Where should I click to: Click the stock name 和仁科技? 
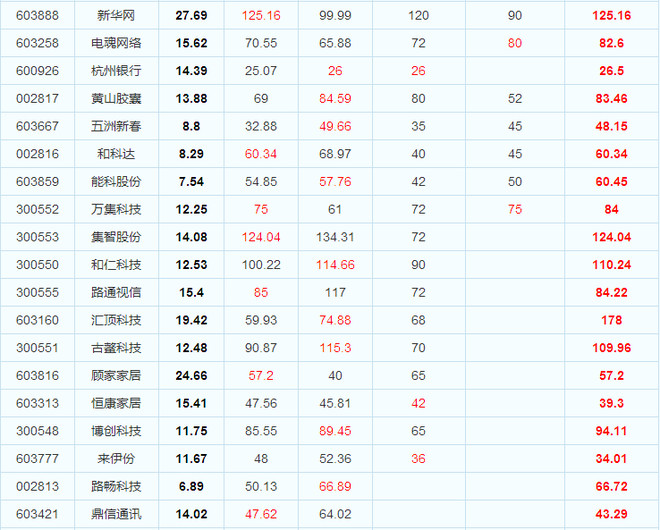(116, 265)
